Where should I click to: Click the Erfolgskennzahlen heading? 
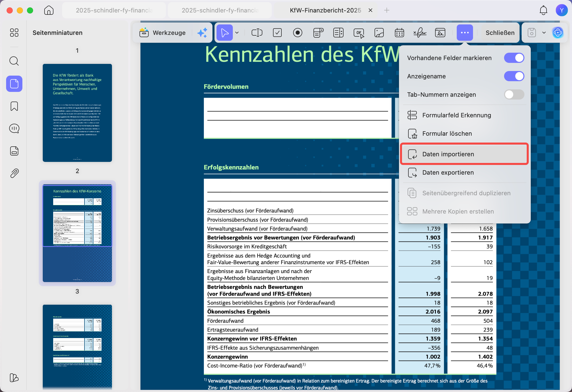231,167
